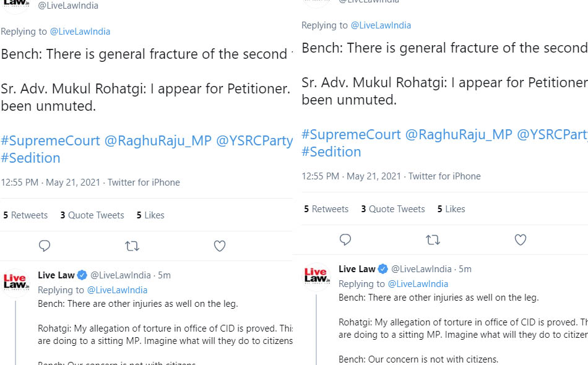Click the reply icon in the left tweet

pyautogui.click(x=45, y=246)
